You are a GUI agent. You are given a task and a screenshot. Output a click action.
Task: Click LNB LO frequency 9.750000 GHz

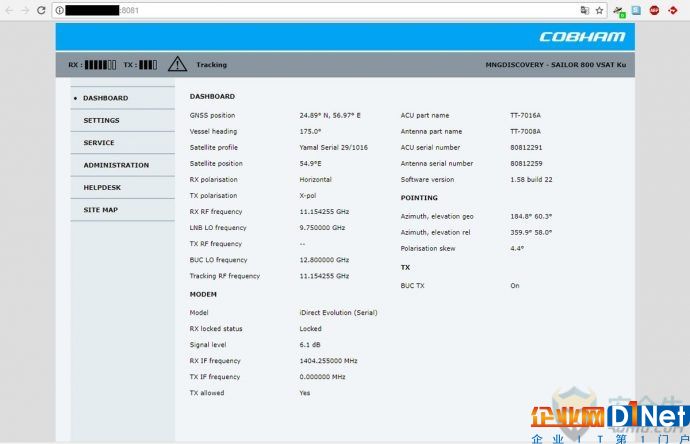pyautogui.click(x=322, y=228)
